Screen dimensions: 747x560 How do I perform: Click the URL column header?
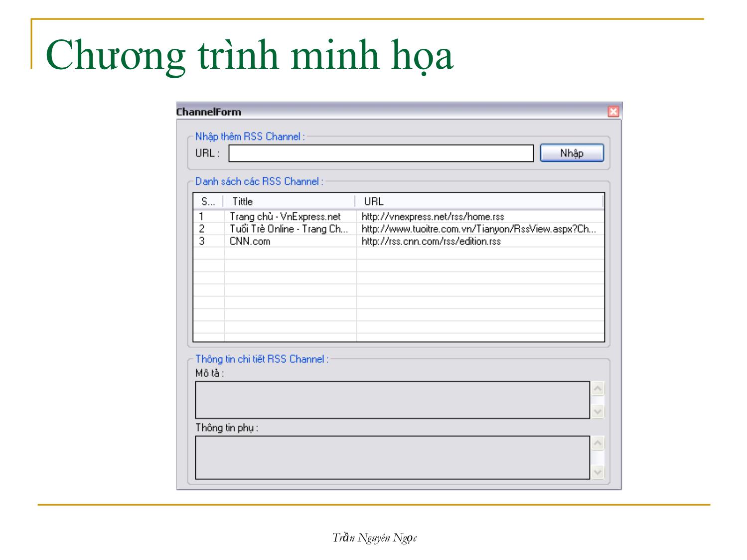(479, 202)
